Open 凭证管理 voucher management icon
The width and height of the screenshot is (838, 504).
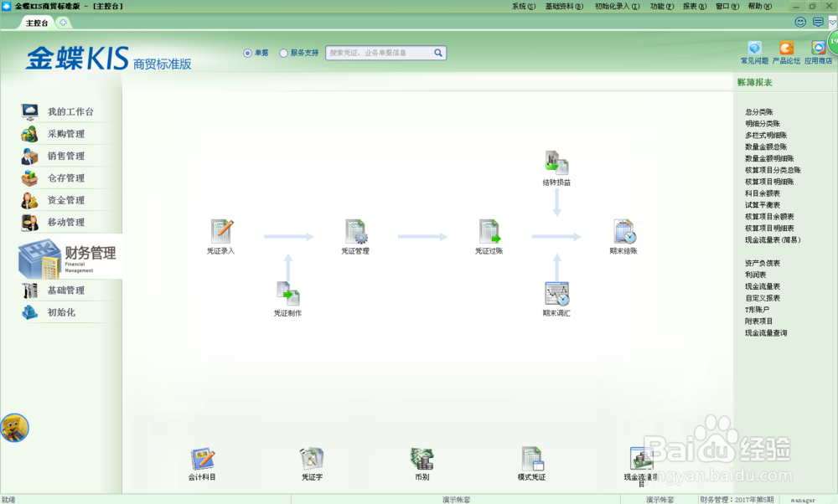pyautogui.click(x=356, y=231)
